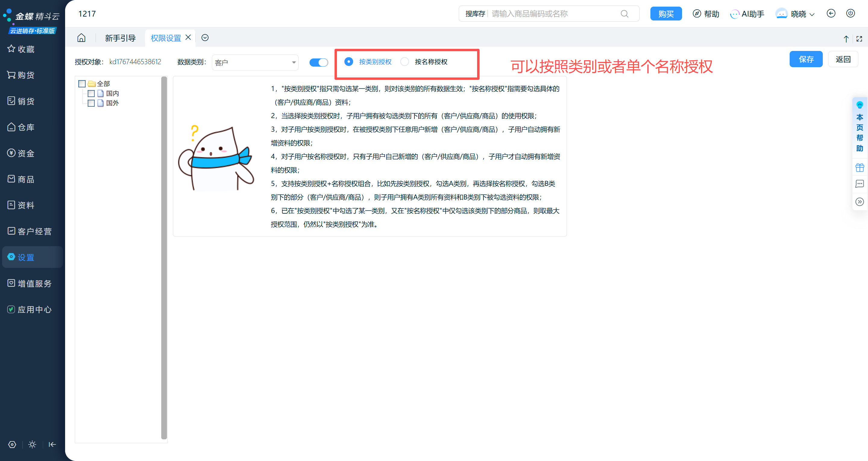
Task: Toggle the brightness theme icon
Action: pos(32,444)
